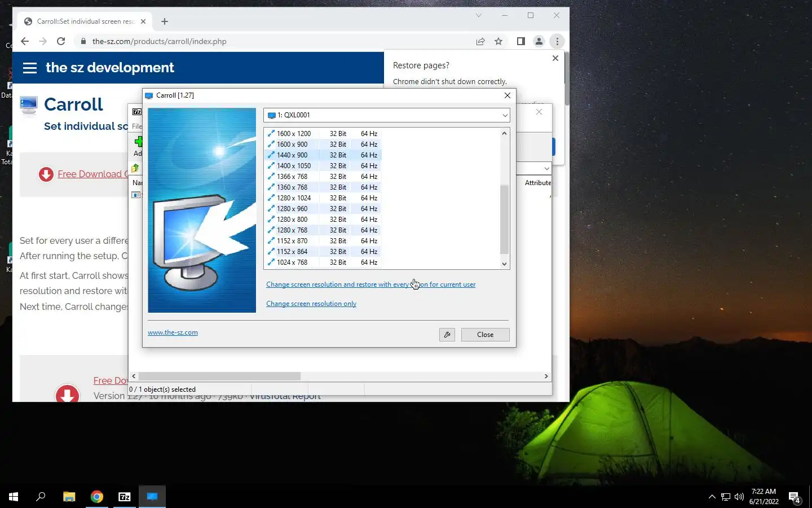The image size is (812, 508).
Task: Dismiss the Restore pages popup
Action: point(555,58)
